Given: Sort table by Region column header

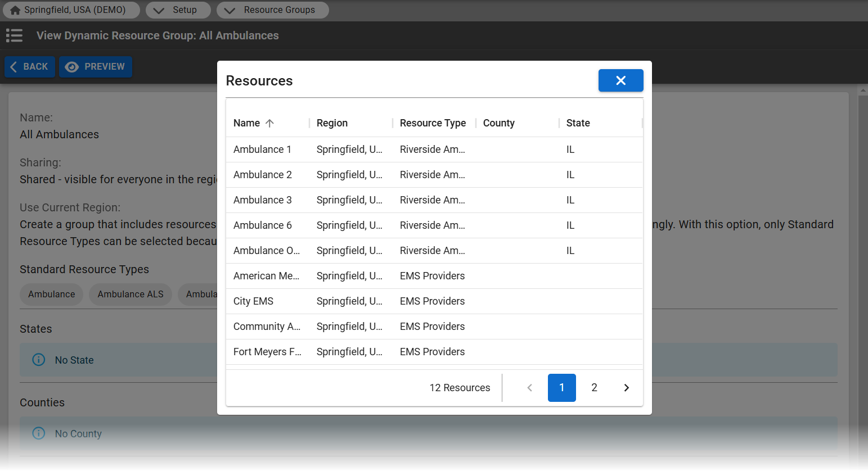Looking at the screenshot, I should tap(332, 123).
